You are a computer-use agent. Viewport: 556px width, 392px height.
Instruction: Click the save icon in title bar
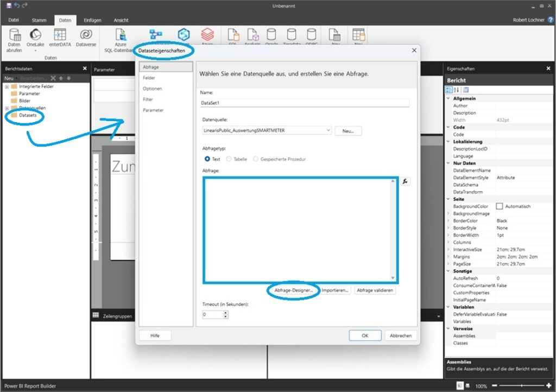pyautogui.click(x=9, y=5)
